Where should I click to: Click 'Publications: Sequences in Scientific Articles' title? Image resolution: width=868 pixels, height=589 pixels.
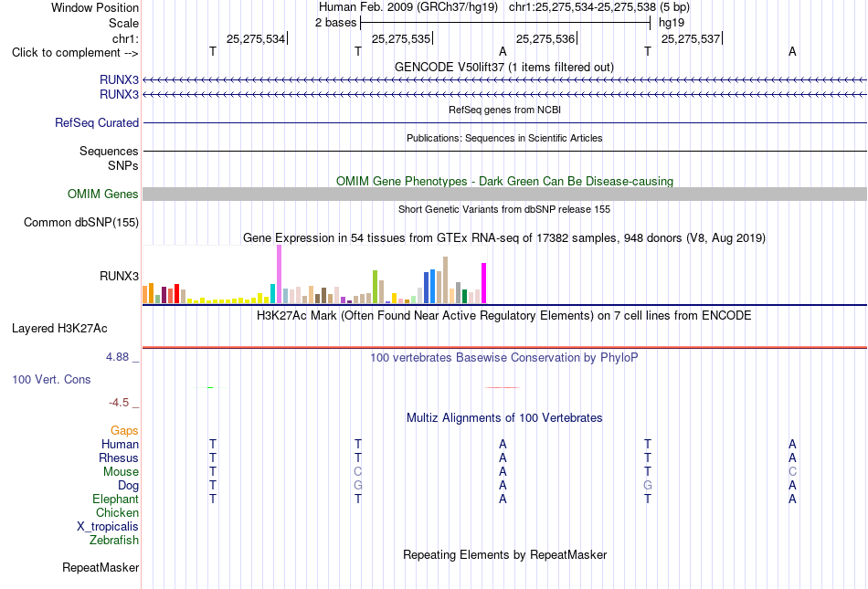504,138
